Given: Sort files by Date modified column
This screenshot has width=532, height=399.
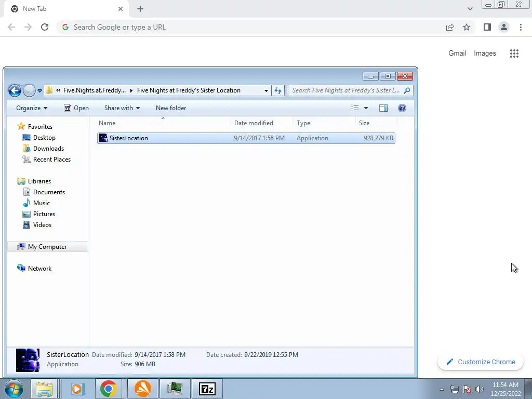Looking at the screenshot, I should pyautogui.click(x=262, y=123).
